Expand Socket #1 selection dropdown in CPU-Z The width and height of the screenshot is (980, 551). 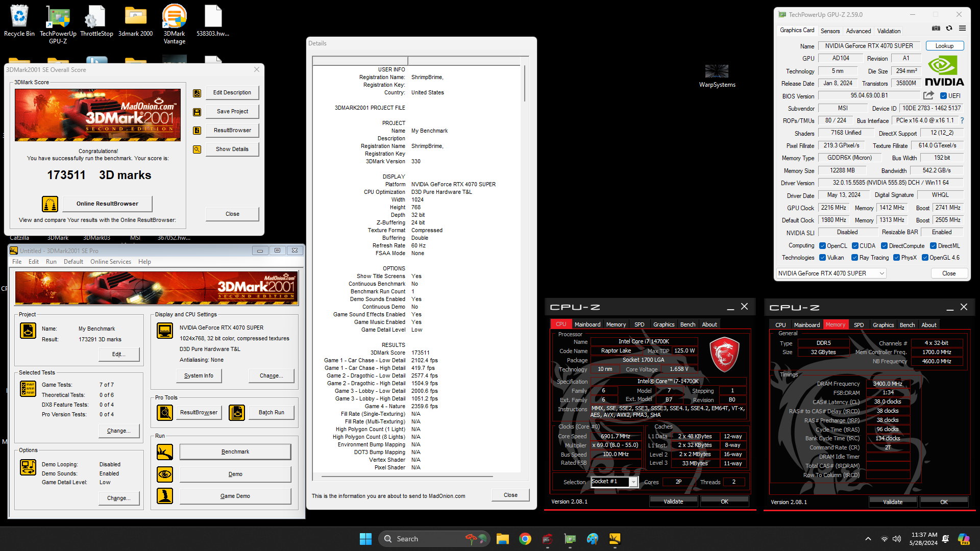633,482
